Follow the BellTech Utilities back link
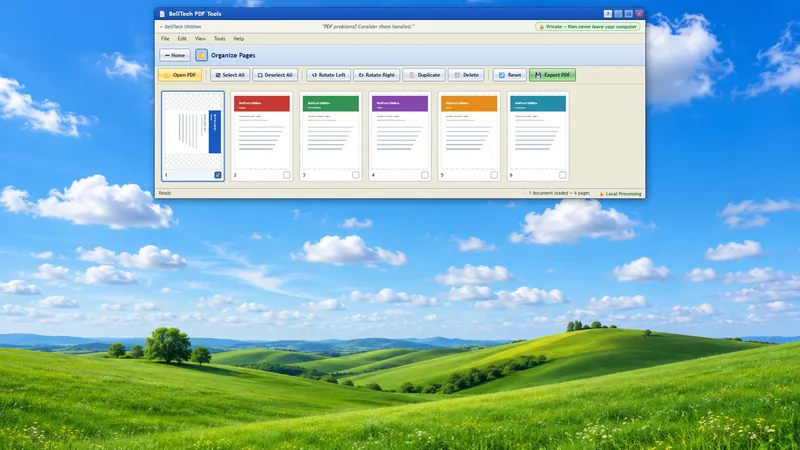This screenshot has width=800, height=450. click(181, 27)
